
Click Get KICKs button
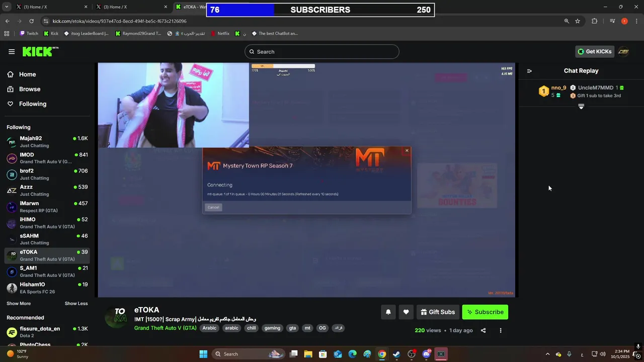pyautogui.click(x=595, y=51)
